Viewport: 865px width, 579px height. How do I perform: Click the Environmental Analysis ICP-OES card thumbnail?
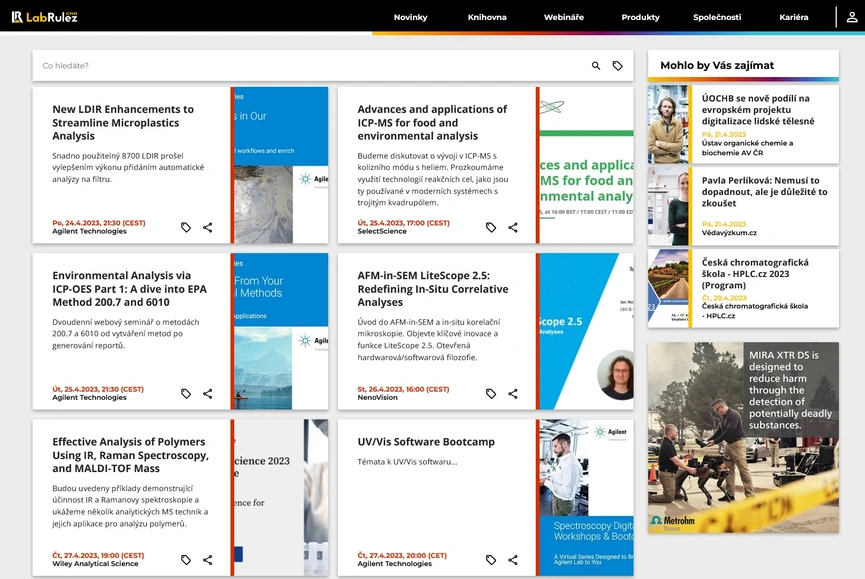[281, 331]
